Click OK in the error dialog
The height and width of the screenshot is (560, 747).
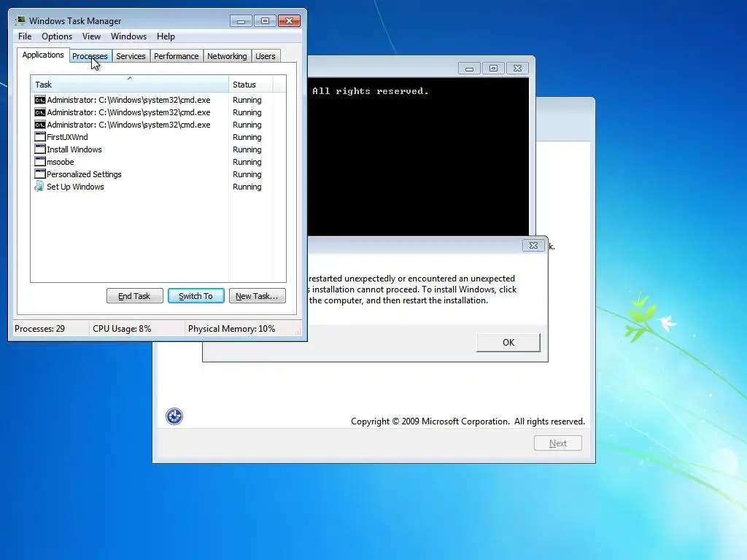[x=508, y=343]
